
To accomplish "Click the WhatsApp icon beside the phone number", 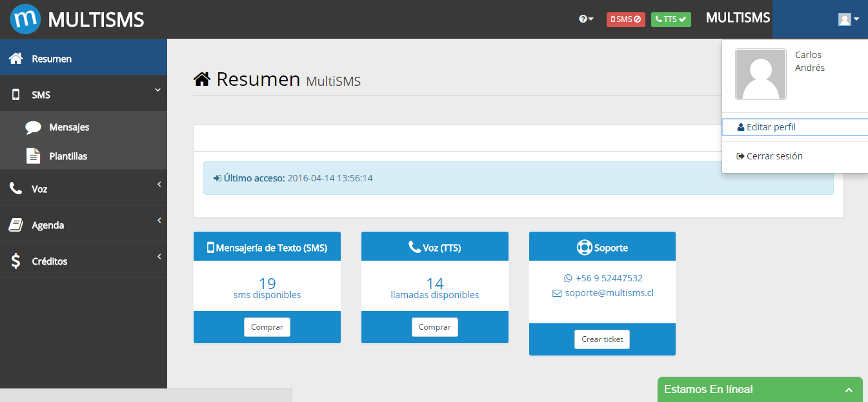I will click(568, 278).
